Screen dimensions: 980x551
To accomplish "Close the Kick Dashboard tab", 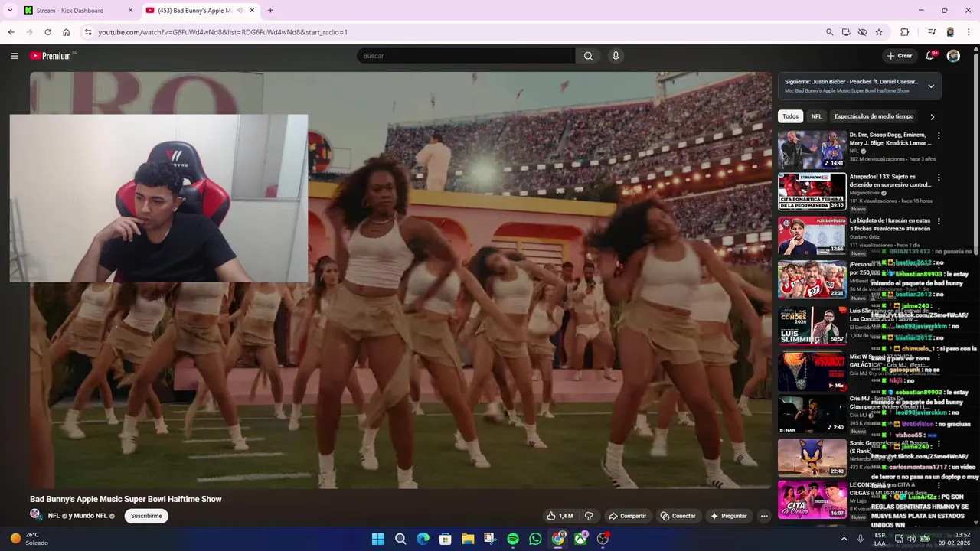I will click(130, 10).
